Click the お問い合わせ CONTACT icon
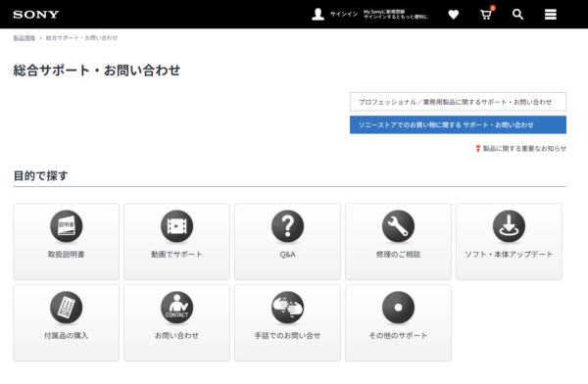588x384 pixels. pos(177,308)
